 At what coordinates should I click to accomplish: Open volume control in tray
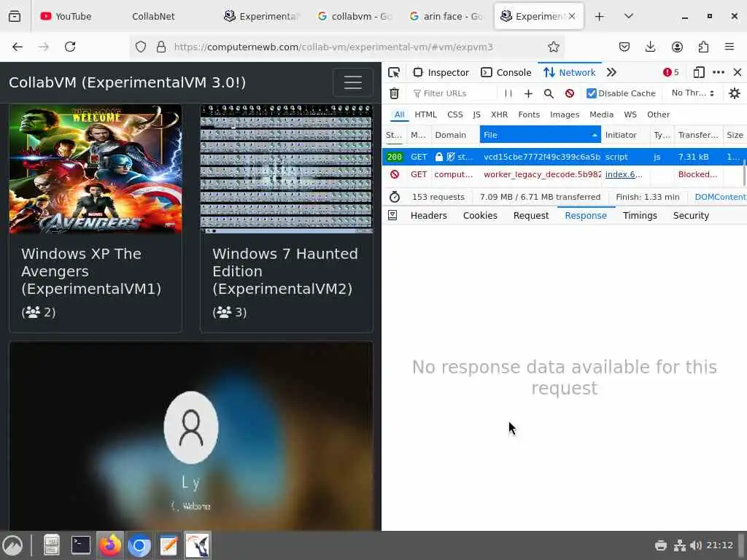pos(695,545)
